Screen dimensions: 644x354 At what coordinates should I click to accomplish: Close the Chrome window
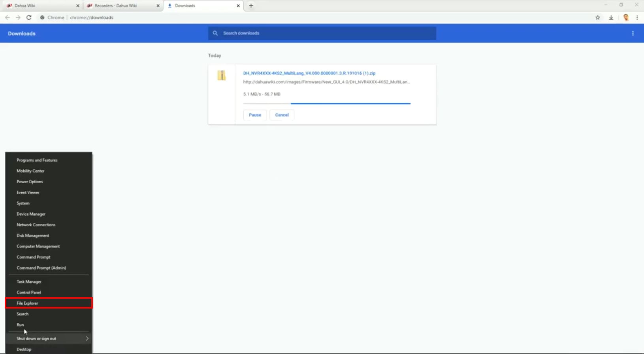pyautogui.click(x=636, y=5)
